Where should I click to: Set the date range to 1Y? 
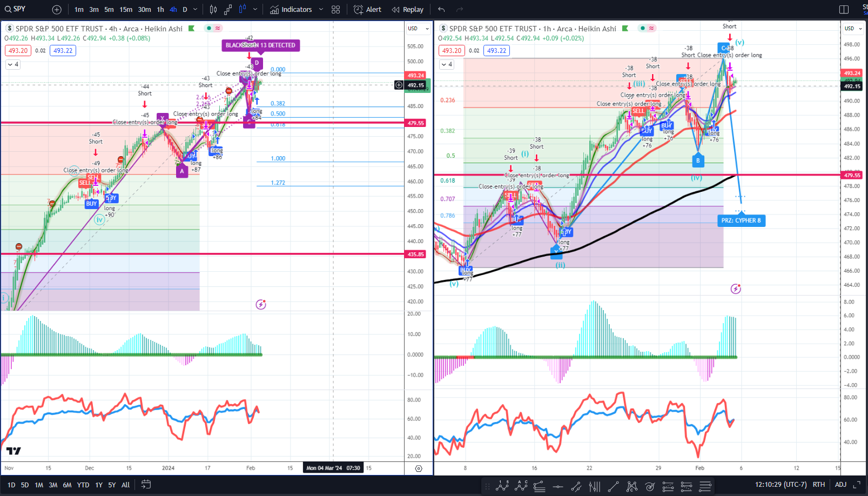point(99,485)
